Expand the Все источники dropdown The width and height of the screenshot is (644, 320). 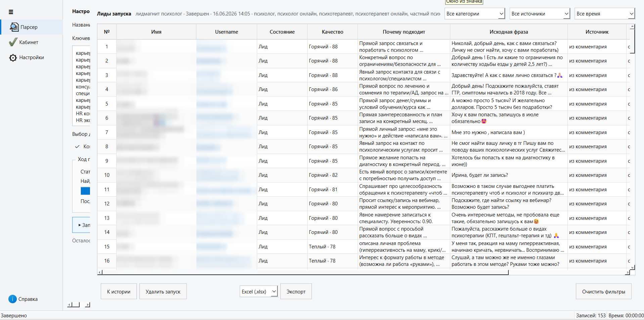tap(540, 14)
